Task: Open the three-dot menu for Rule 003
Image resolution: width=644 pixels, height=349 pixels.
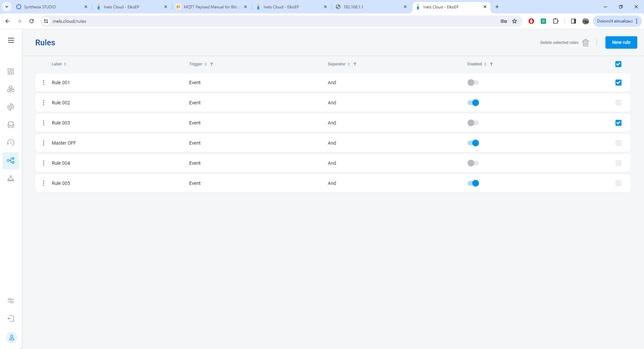Action: 44,123
